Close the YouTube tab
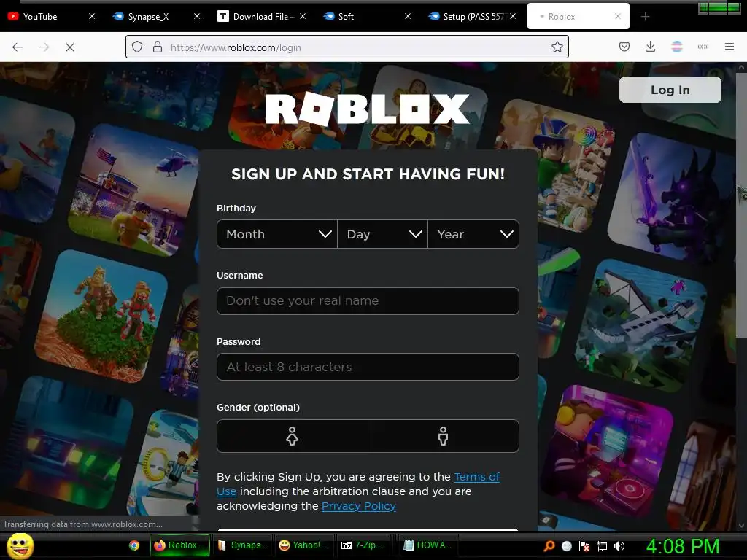This screenshot has width=747, height=560. (x=92, y=16)
